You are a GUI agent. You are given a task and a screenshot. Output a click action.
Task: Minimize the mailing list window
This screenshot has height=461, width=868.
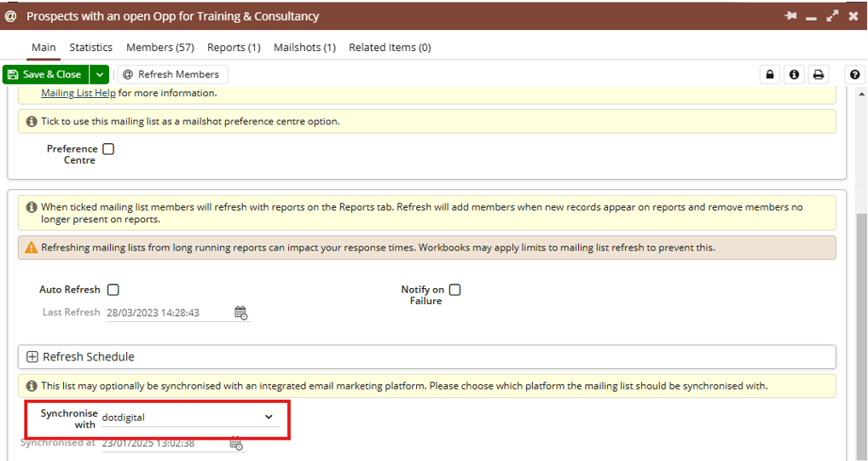click(x=812, y=18)
